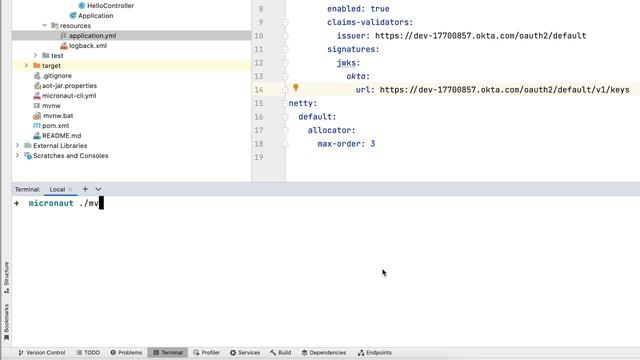Click the issuer URL on line 10

[x=480, y=36]
